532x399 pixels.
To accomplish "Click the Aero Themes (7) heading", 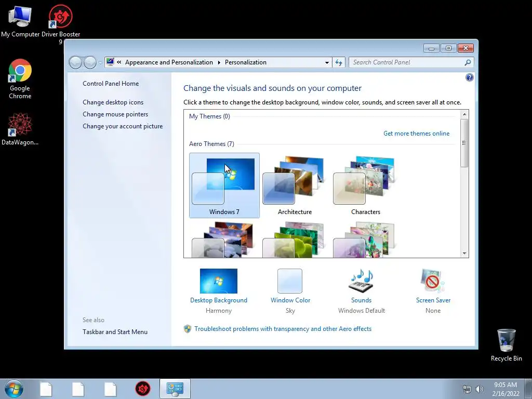I will 211,144.
